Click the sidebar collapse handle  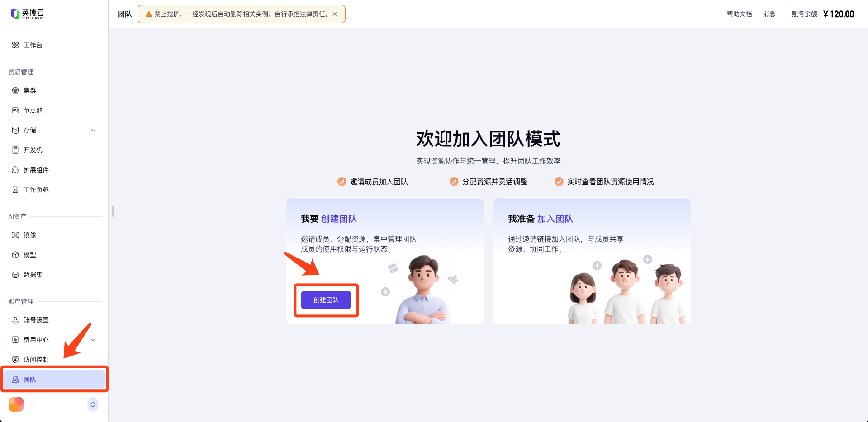[113, 211]
